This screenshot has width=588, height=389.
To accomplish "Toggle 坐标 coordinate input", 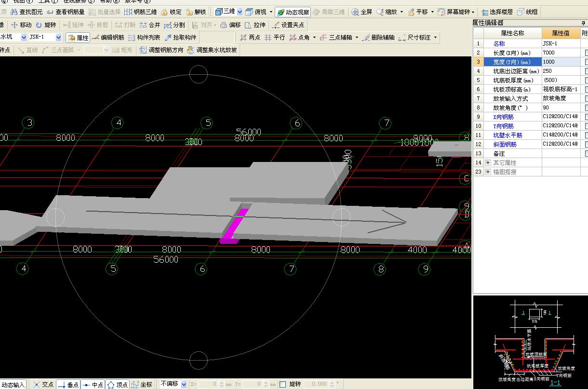I will pyautogui.click(x=142, y=384).
